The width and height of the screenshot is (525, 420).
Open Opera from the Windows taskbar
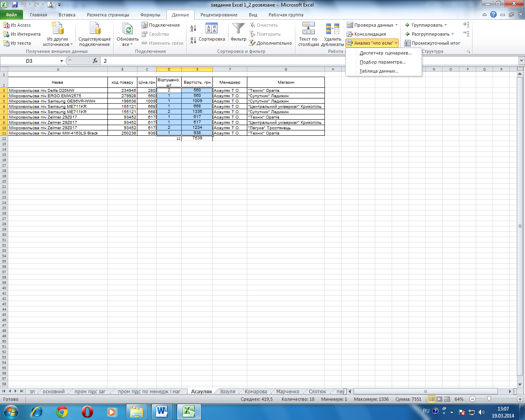[x=87, y=411]
